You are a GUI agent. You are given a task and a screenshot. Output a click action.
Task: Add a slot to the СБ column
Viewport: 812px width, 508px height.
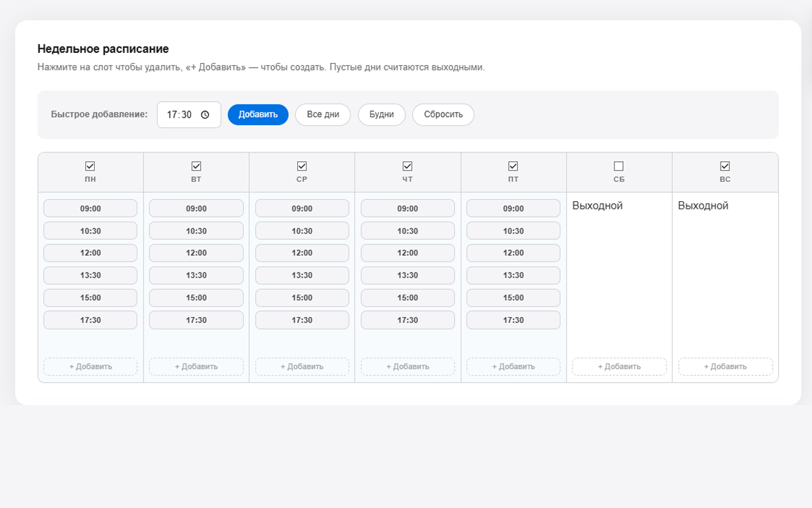coord(618,366)
